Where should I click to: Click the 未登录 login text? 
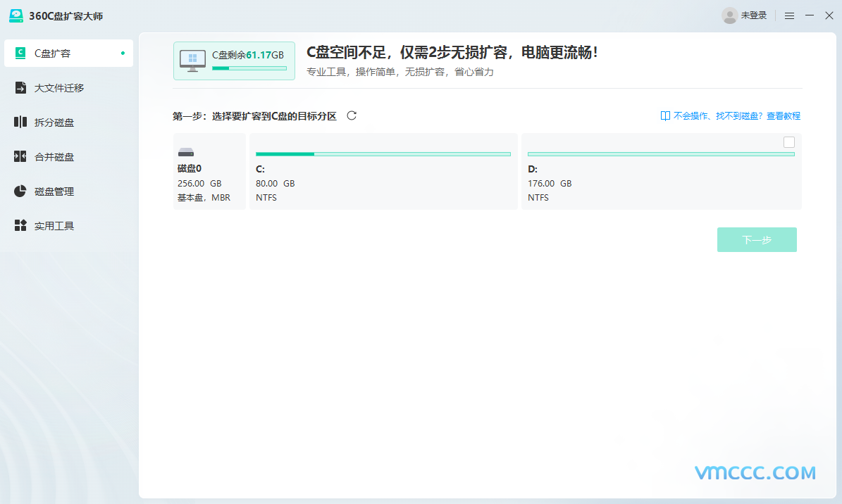click(x=753, y=15)
